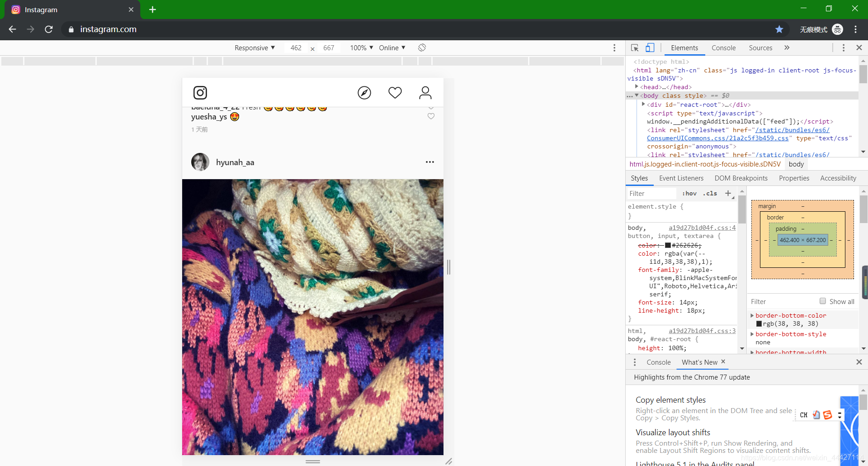Open the Online throttling dropdown
The image size is (868, 466).
(x=392, y=48)
